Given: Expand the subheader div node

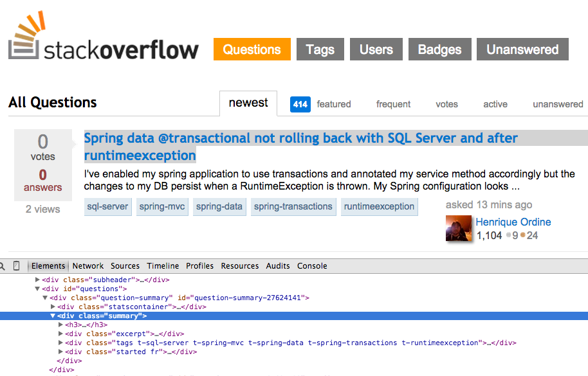Looking at the screenshot, I should (37, 280).
